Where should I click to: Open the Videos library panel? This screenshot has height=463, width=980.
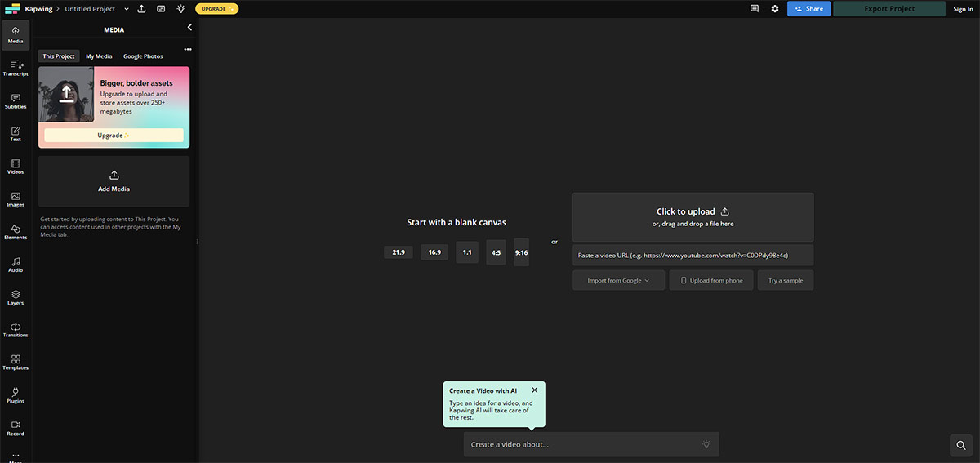click(x=16, y=166)
